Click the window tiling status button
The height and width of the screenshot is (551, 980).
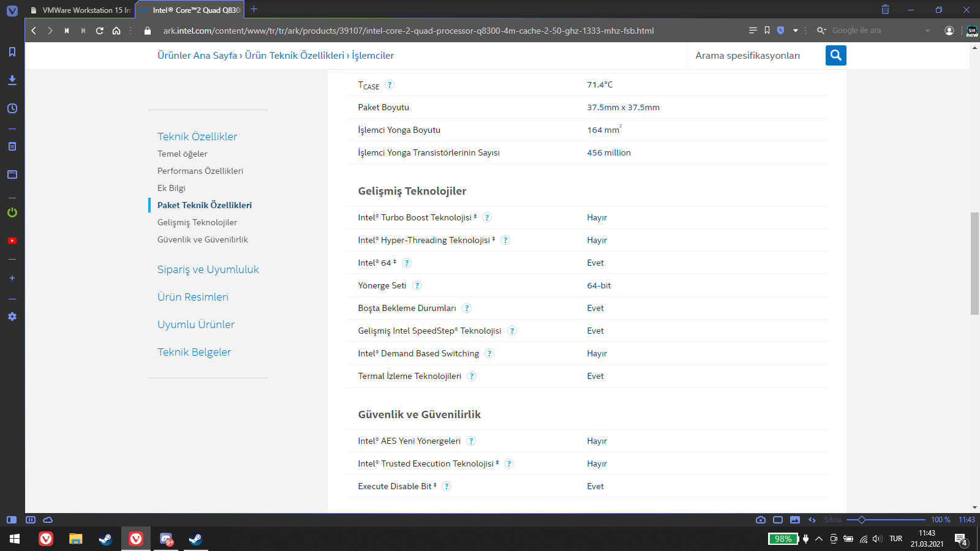778,520
